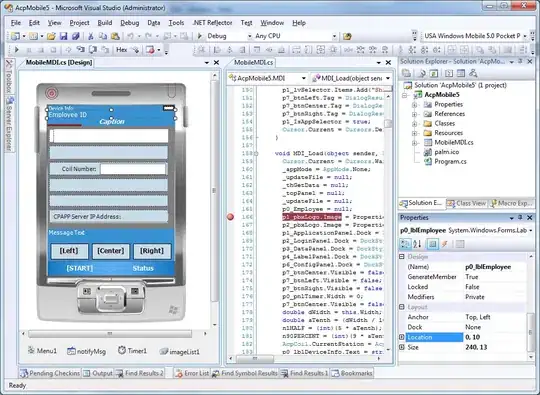Click the Coil Number input field

pos(133,169)
